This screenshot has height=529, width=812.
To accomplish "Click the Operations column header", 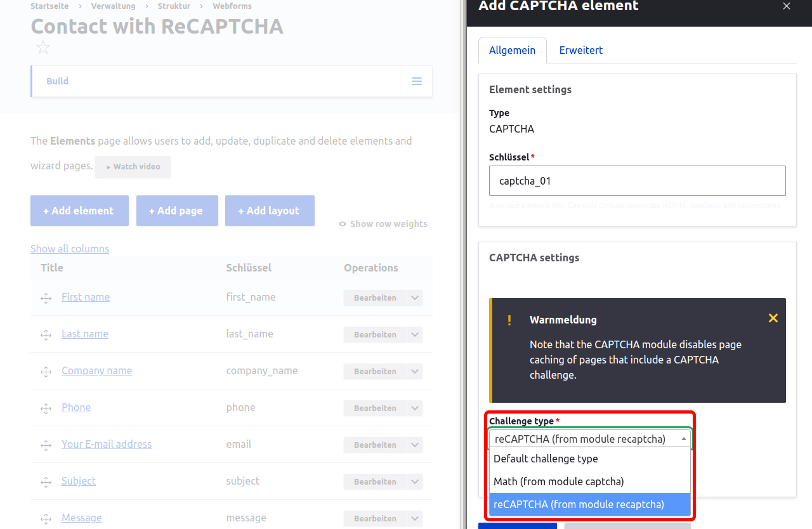I will tap(371, 268).
